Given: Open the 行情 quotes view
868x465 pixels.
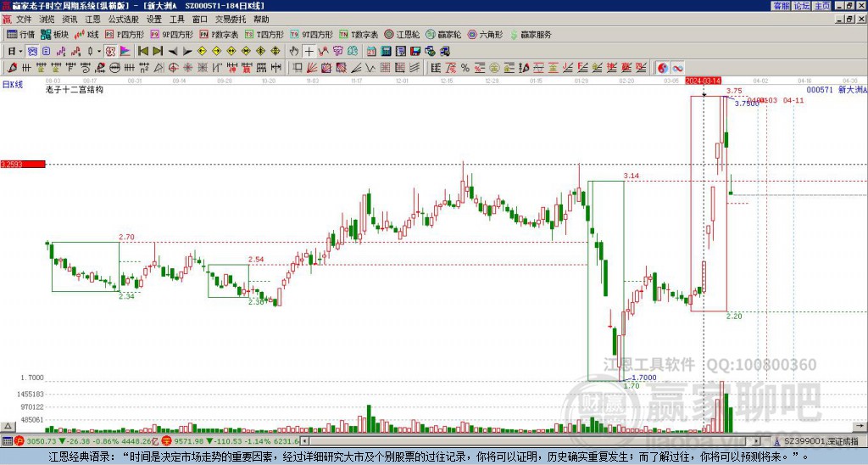Looking at the screenshot, I should [21, 34].
